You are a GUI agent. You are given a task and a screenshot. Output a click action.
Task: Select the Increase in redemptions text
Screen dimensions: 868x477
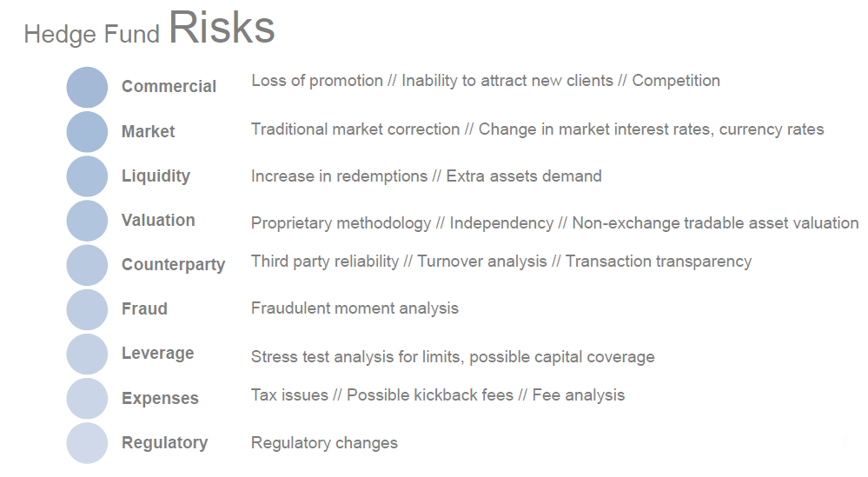pos(340,176)
